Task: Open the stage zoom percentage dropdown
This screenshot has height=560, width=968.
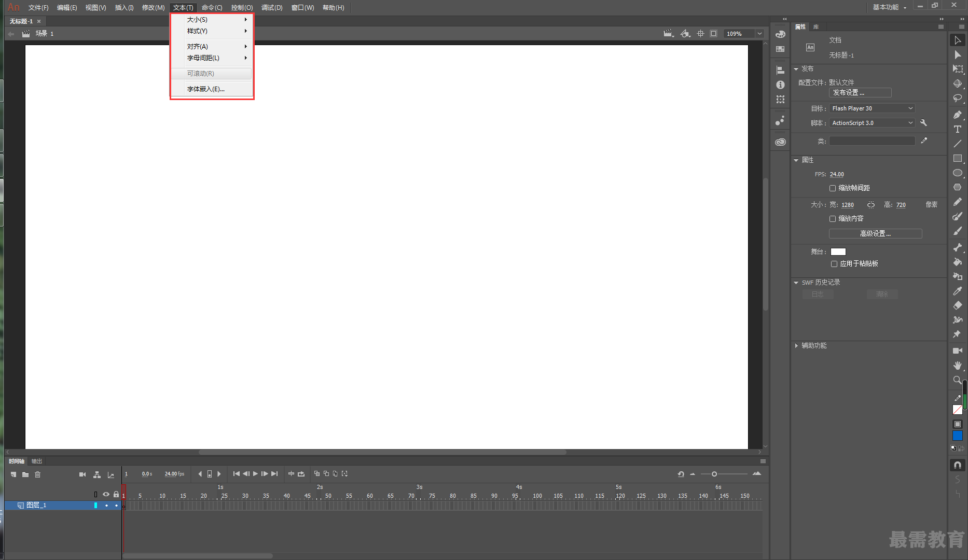Action: (759, 34)
